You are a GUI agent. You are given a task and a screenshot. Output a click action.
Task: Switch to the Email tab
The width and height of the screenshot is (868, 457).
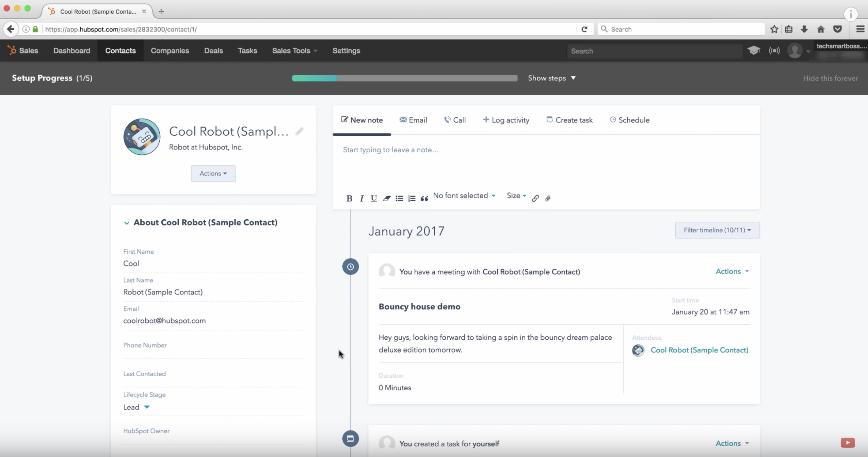click(413, 120)
